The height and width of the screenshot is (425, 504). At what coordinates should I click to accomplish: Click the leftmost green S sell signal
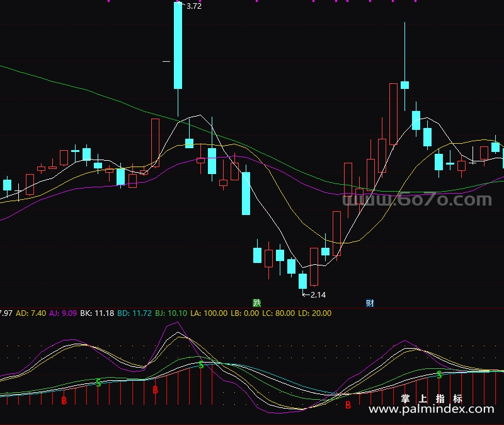tap(98, 383)
